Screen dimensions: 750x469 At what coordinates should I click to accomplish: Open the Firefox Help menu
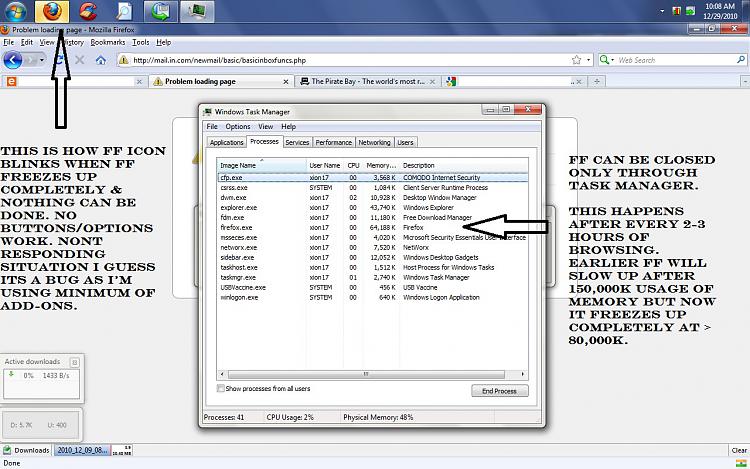pyautogui.click(x=164, y=42)
